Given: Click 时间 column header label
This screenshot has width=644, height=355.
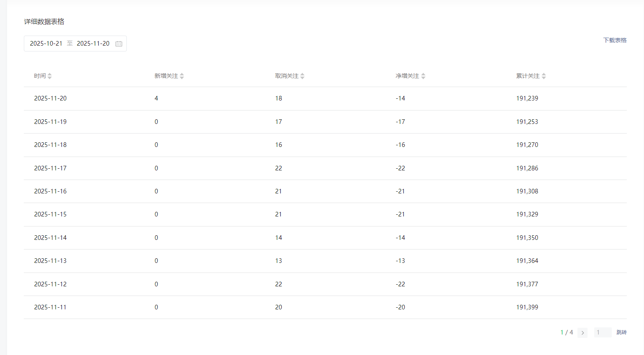Looking at the screenshot, I should (x=40, y=76).
